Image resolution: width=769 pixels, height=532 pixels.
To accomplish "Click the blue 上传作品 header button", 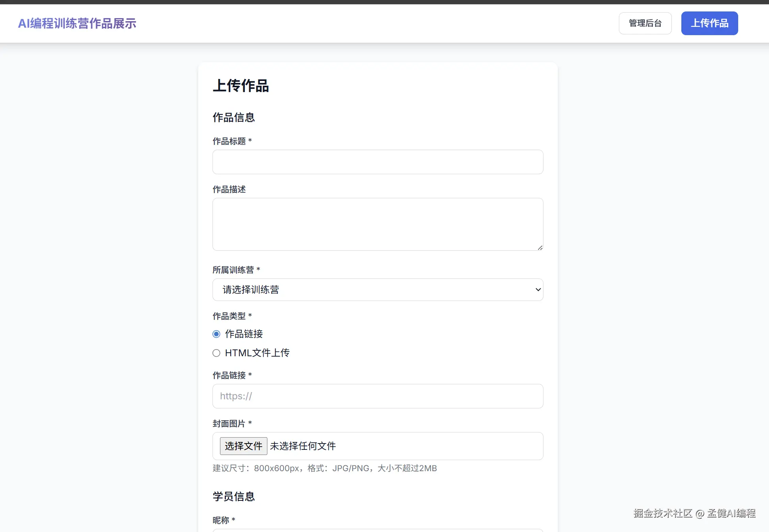I will (x=709, y=23).
